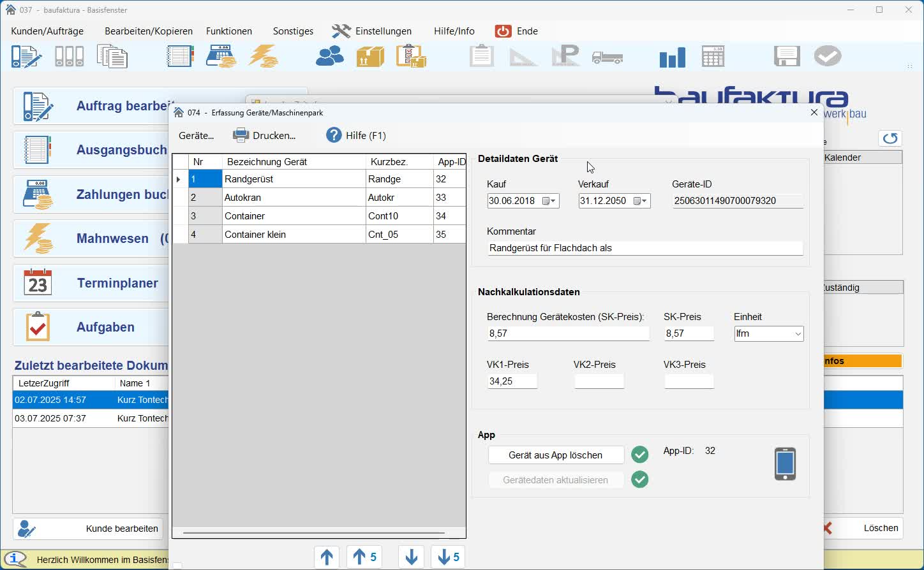
Task: Expand the Einheit combo box
Action: [x=798, y=334]
